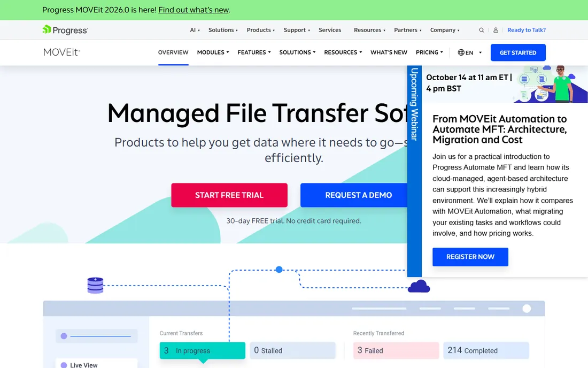Click the database stack icon
This screenshot has height=368, width=588.
pos(95,286)
